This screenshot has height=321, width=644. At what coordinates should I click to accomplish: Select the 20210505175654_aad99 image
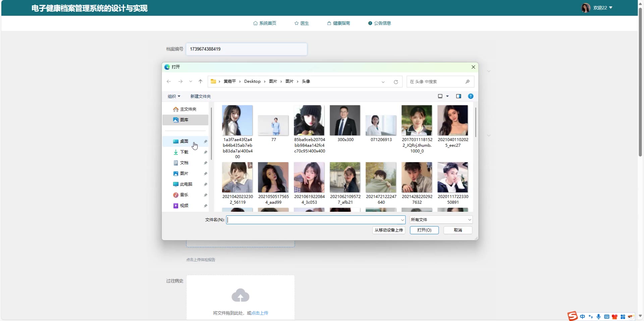pos(273,183)
